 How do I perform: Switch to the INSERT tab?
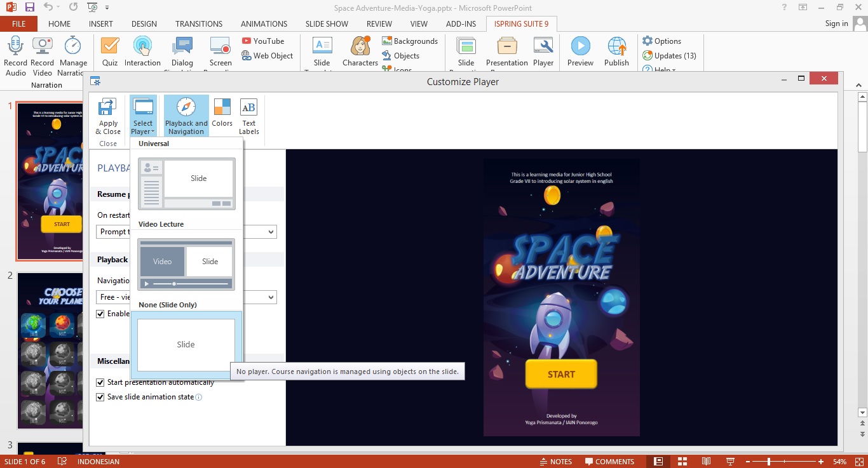coord(101,23)
